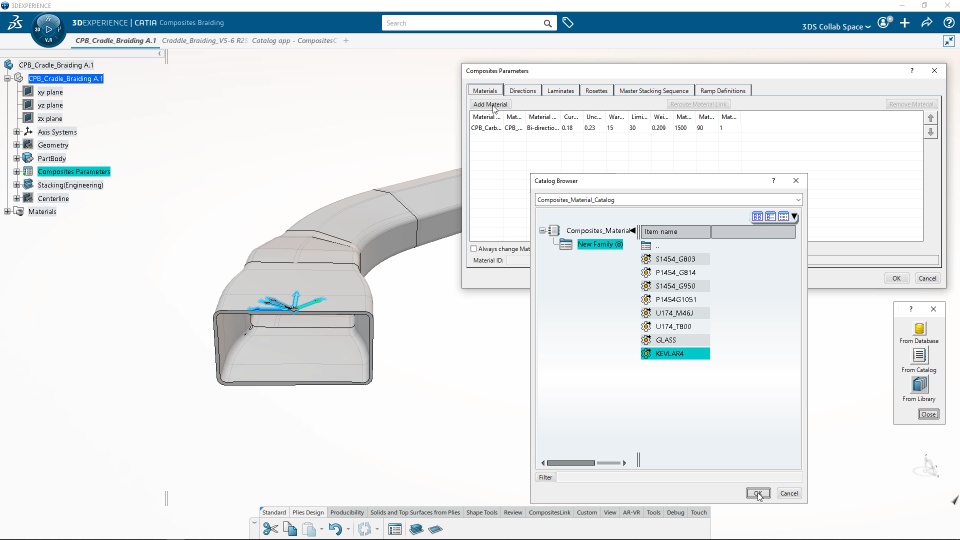Switch to the Rosettes tab

coord(596,91)
